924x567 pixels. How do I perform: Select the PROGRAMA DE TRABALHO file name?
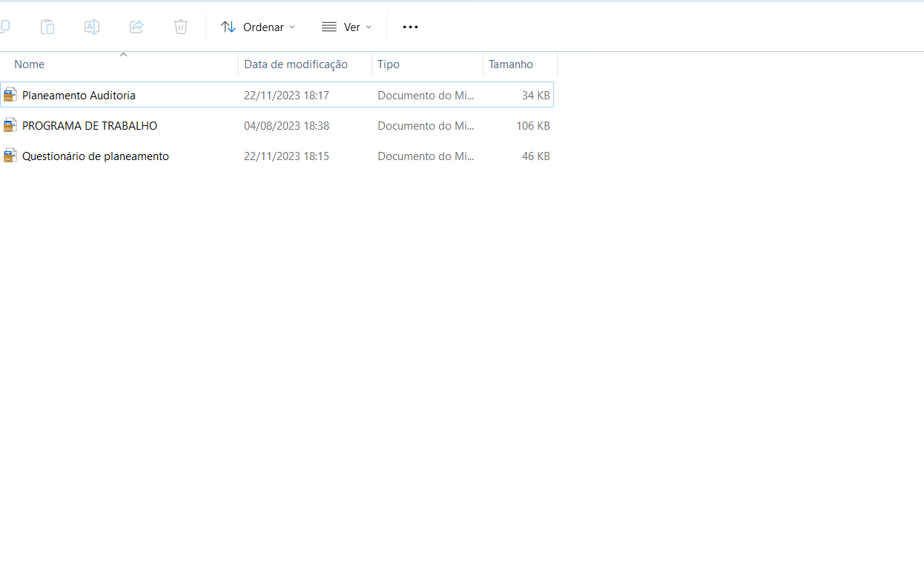click(x=90, y=126)
